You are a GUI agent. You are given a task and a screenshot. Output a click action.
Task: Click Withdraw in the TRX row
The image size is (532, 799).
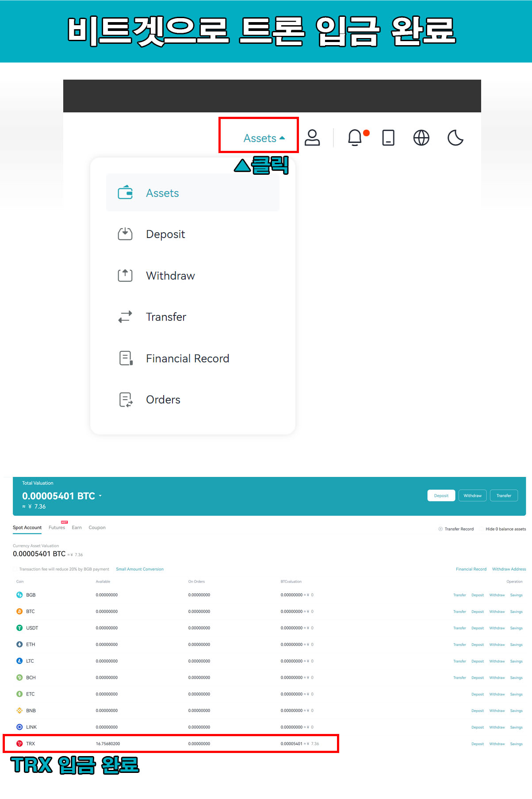[497, 744]
